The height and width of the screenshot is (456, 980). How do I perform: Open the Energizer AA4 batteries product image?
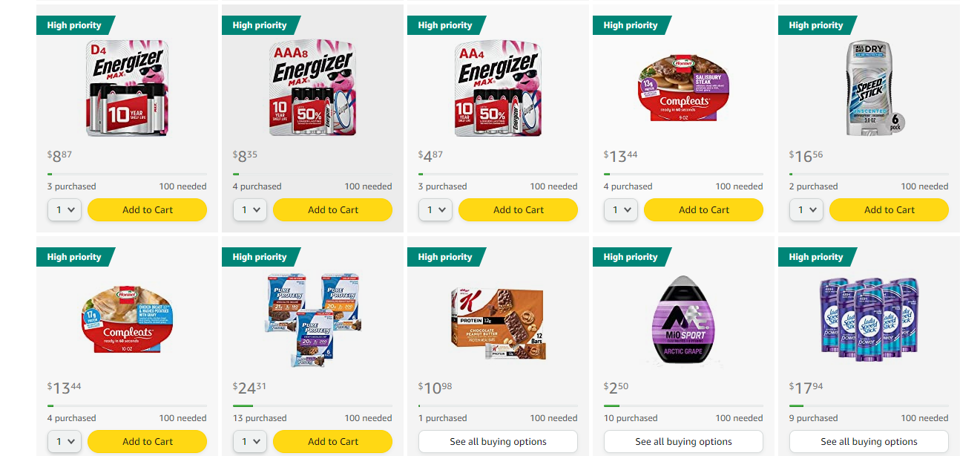(x=498, y=88)
